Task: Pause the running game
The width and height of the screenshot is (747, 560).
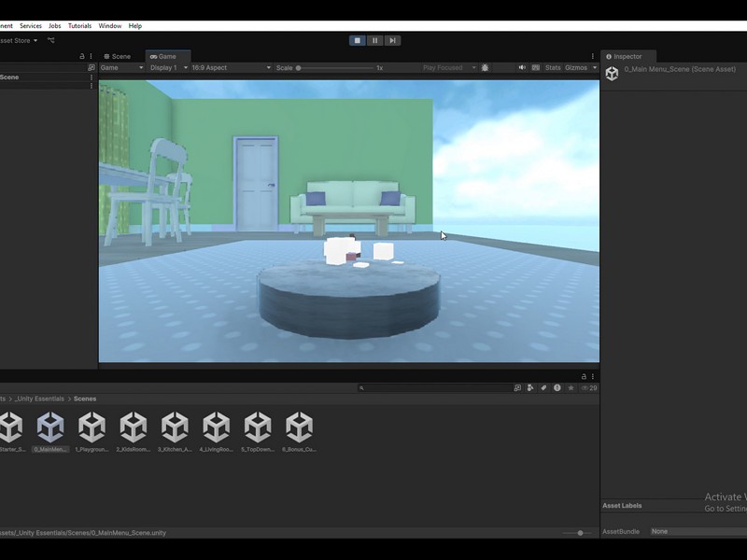Action: [x=374, y=40]
